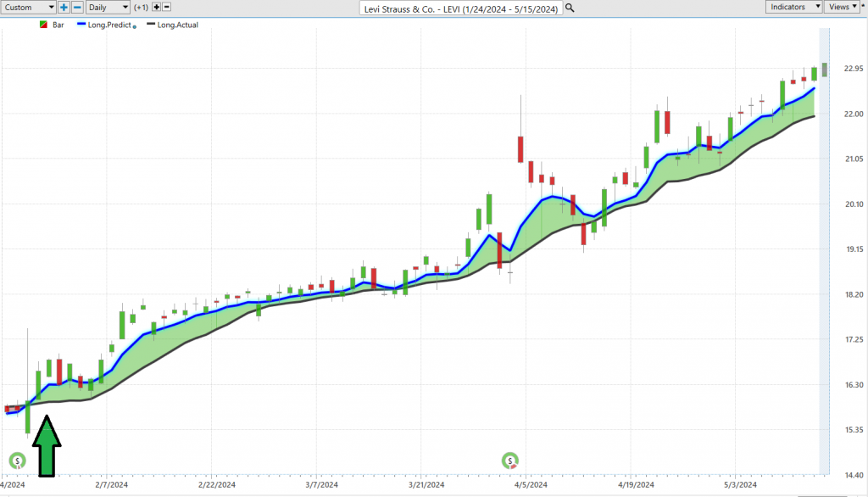Open the Views dropdown menu
This screenshot has height=497, width=868.
(x=842, y=7)
